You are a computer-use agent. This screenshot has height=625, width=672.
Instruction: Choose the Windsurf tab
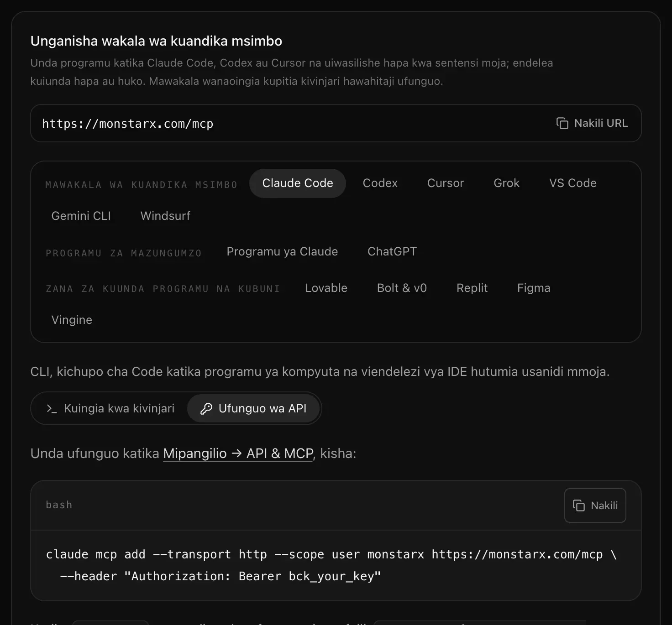click(165, 216)
